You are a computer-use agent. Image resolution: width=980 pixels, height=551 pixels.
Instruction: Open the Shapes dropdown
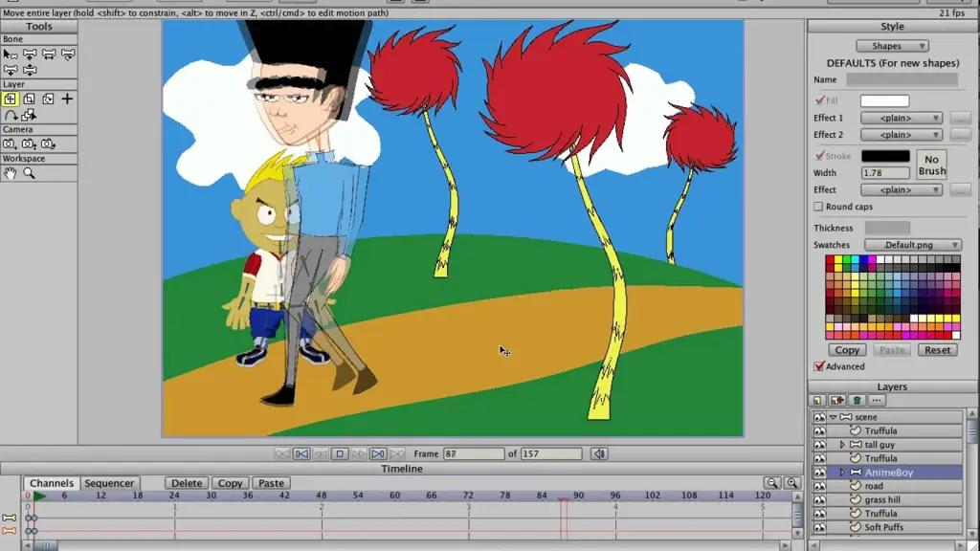(892, 46)
